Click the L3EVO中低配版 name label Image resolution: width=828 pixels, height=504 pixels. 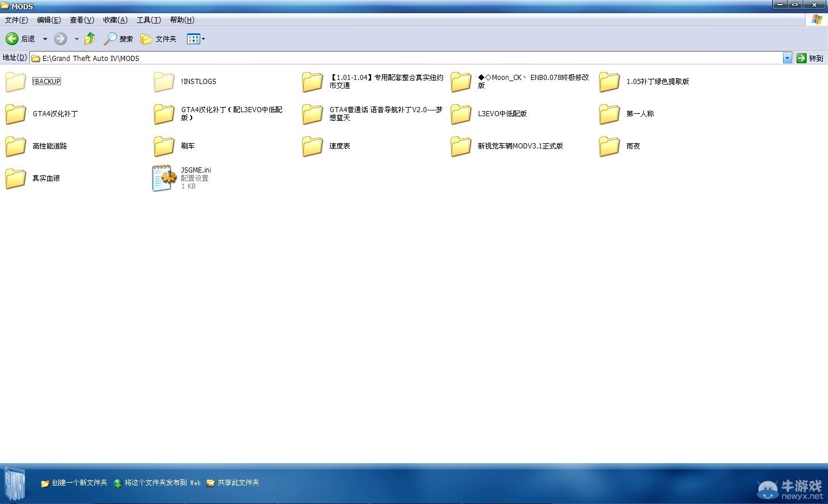[502, 113]
